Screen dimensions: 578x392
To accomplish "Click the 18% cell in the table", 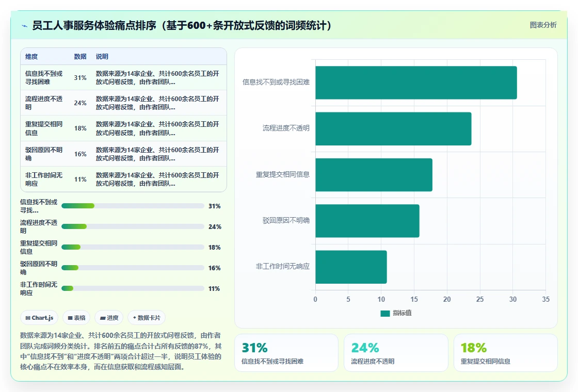I will 80,128.
